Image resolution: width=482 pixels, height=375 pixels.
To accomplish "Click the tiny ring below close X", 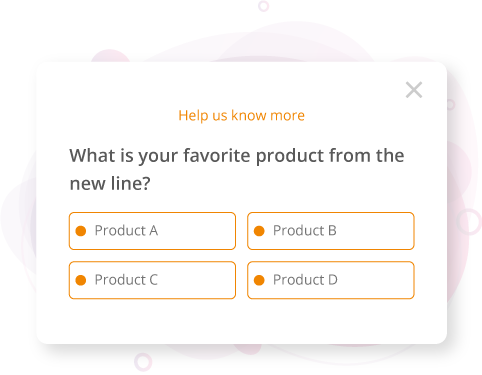I will coord(450,105).
